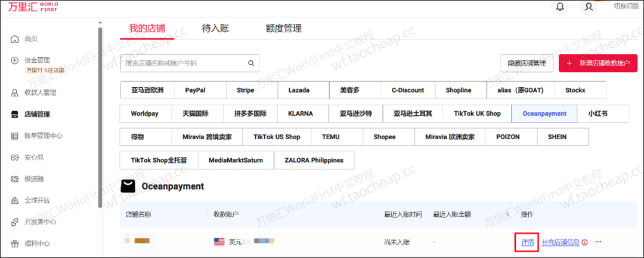Click the 开发者中心 icon in sidebar
The image size is (644, 258).
15,222
